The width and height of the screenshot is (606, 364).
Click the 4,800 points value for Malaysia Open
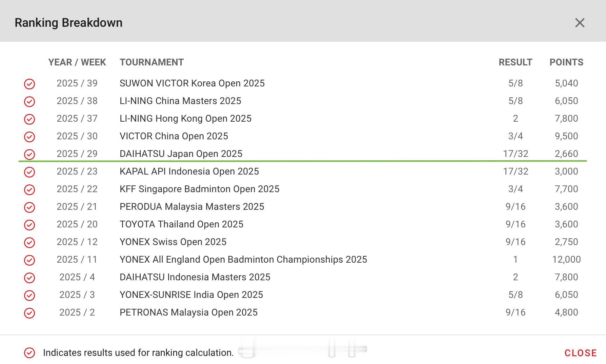pos(566,312)
